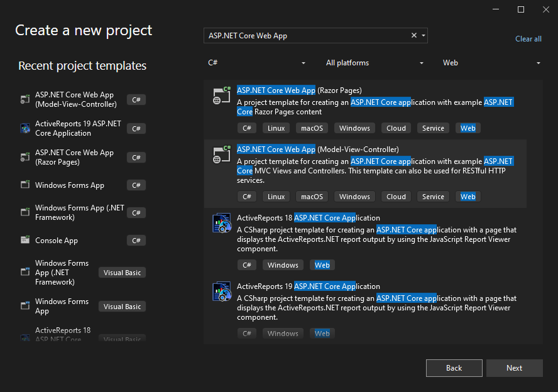Click Service tag under Model-View-Controller template
558x392 pixels.
tap(433, 197)
